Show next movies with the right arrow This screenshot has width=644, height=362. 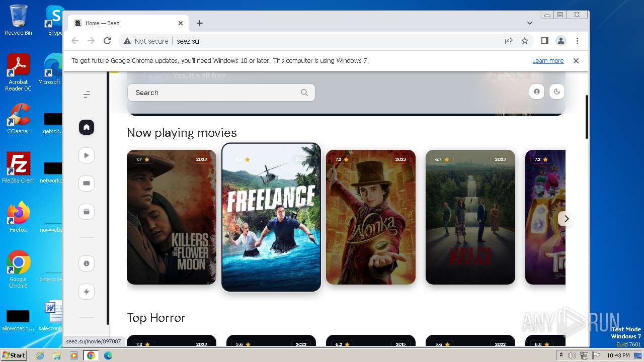(567, 219)
